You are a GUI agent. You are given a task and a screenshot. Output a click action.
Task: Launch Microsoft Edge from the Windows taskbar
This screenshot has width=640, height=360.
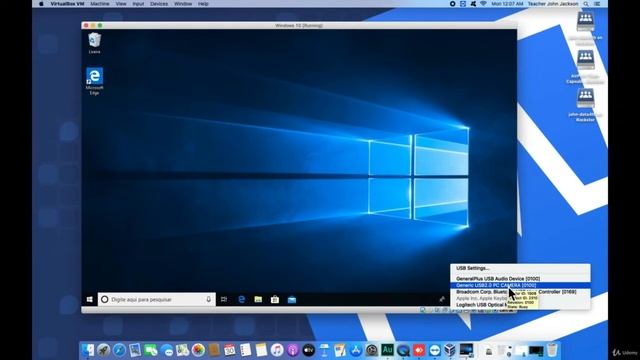tap(241, 300)
